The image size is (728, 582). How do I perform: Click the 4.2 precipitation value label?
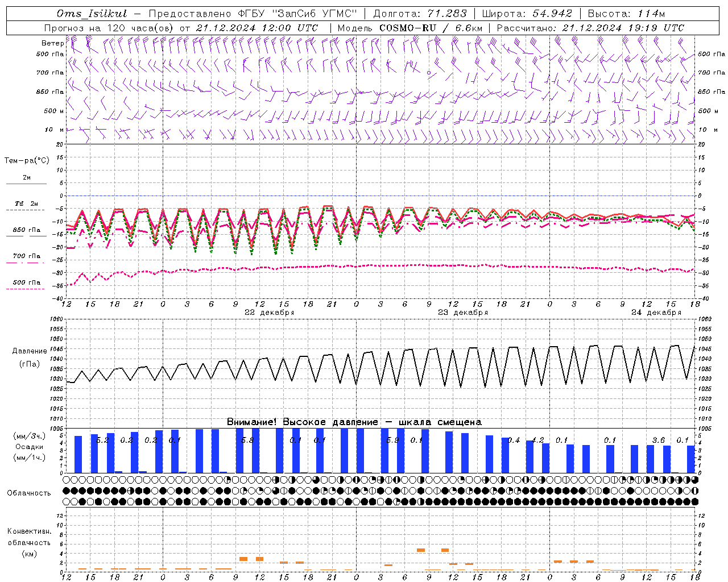click(x=537, y=440)
